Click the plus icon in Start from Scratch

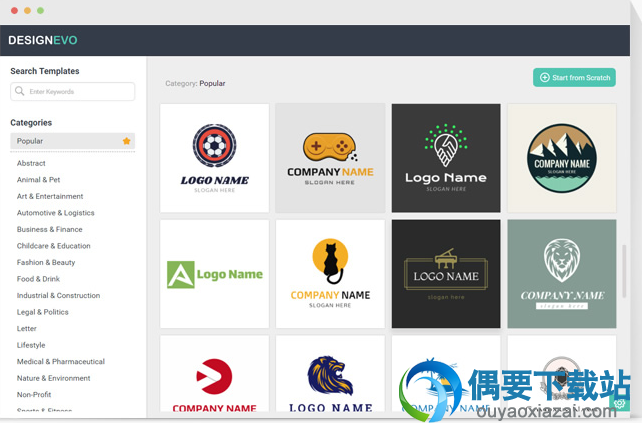click(545, 77)
